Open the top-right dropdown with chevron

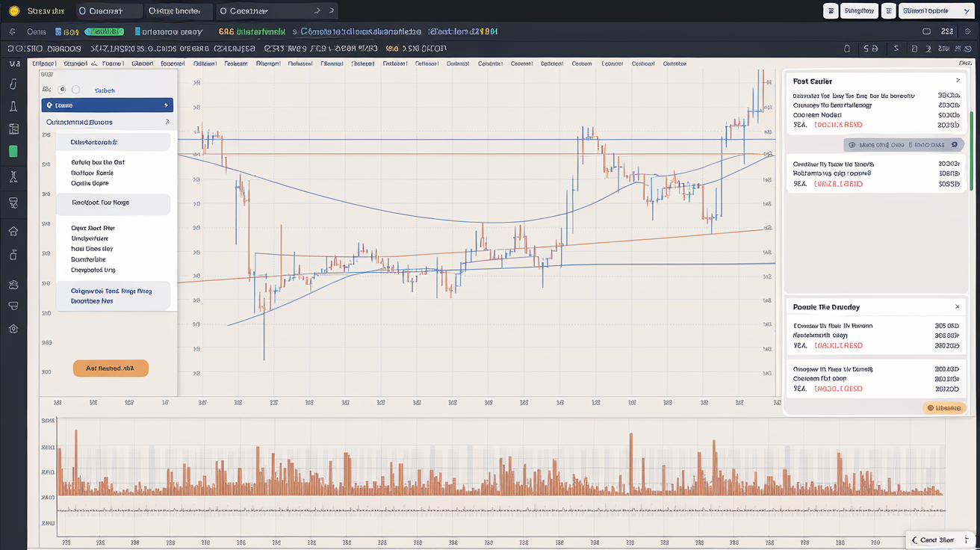pos(936,10)
